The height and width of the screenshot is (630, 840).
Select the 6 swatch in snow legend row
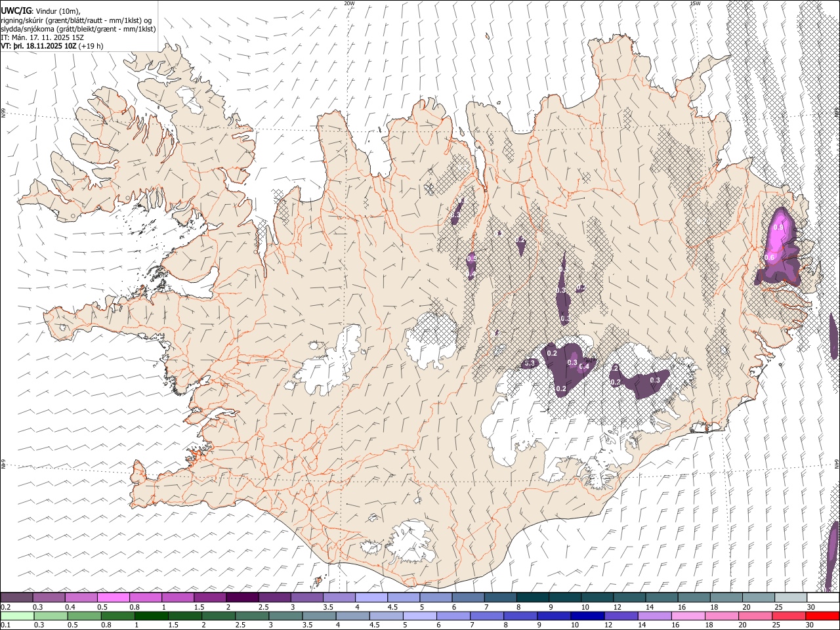(x=469, y=597)
